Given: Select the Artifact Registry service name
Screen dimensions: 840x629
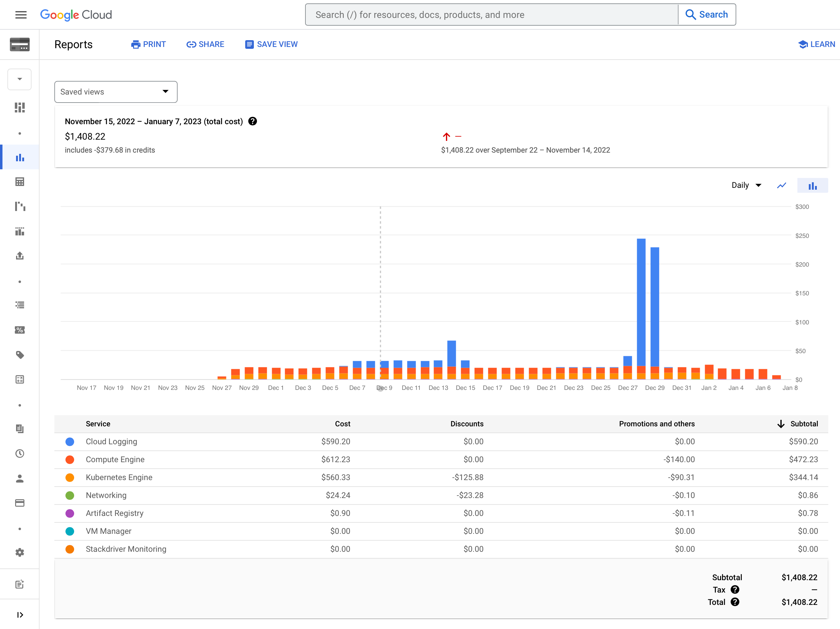Looking at the screenshot, I should pos(115,513).
